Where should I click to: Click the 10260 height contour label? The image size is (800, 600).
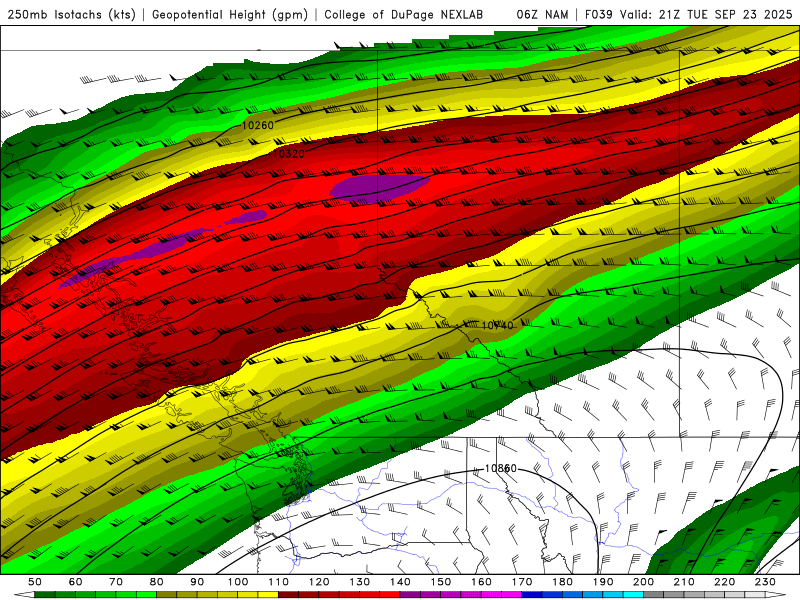point(258,126)
